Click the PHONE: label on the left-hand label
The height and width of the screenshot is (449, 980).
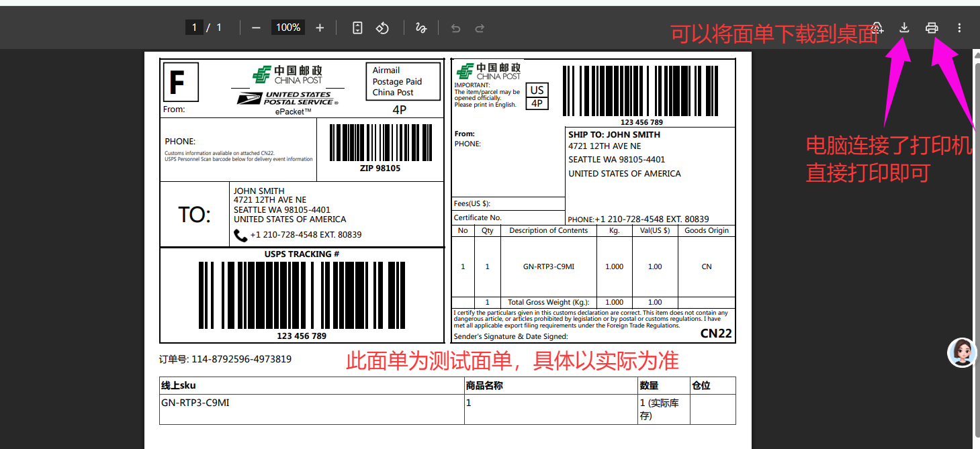pyautogui.click(x=180, y=142)
